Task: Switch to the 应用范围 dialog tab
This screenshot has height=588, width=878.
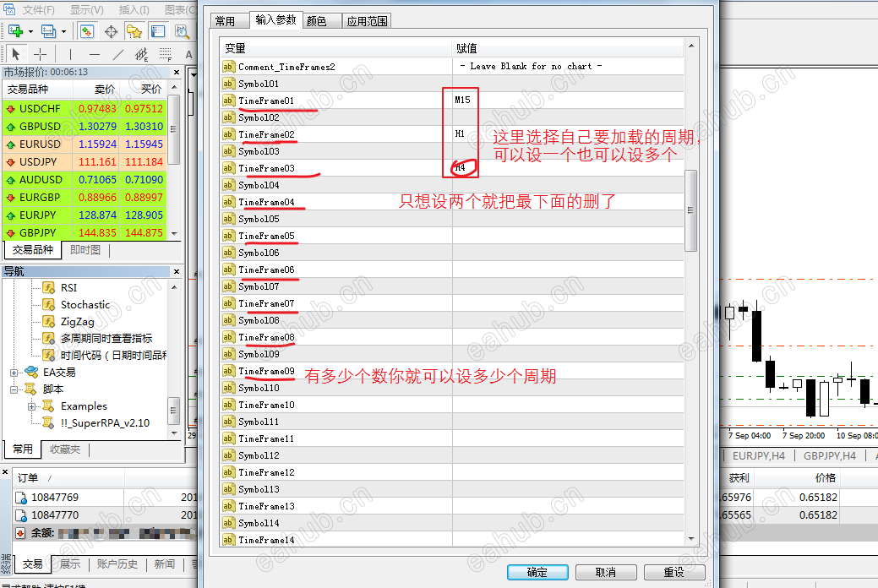Action: [367, 21]
